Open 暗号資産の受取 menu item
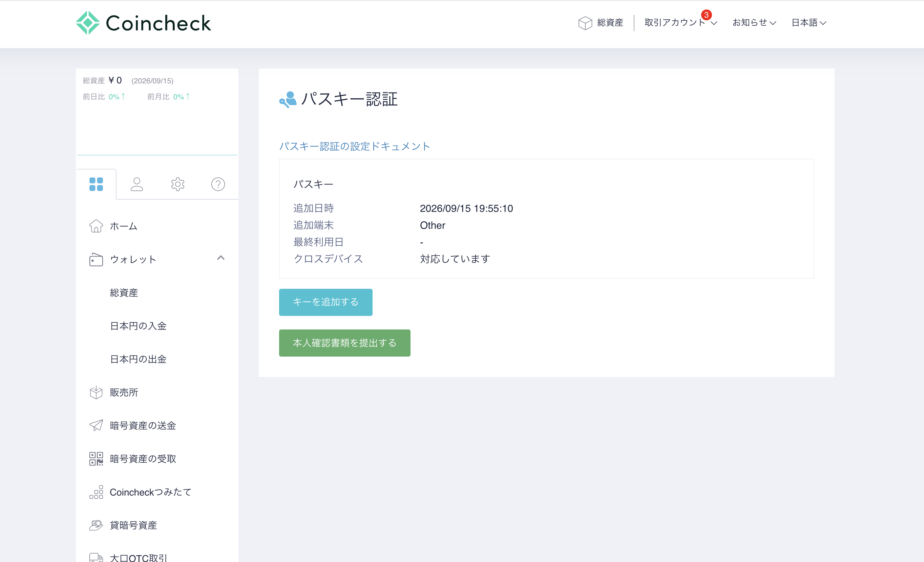Viewport: 924px width, 562px height. click(143, 459)
